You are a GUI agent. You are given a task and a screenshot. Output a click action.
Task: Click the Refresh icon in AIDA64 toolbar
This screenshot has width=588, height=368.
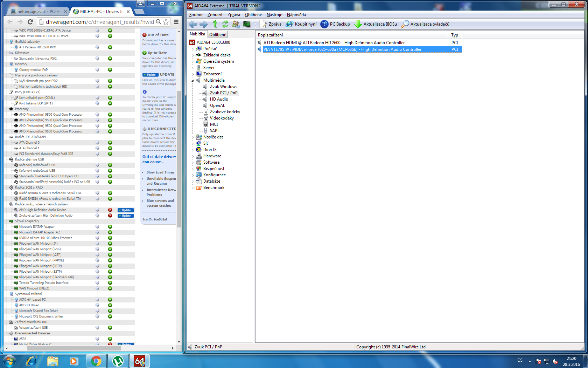pyautogui.click(x=225, y=24)
